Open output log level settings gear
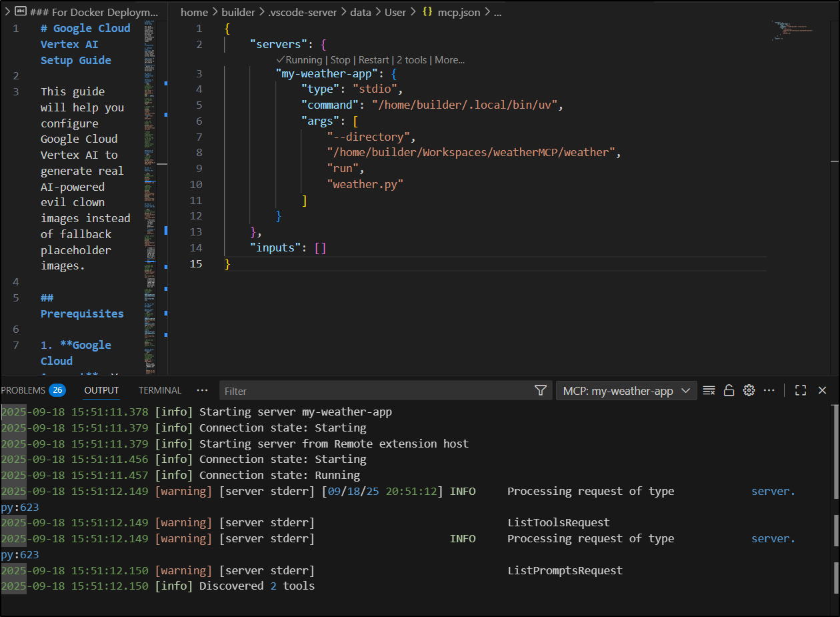 (x=749, y=391)
